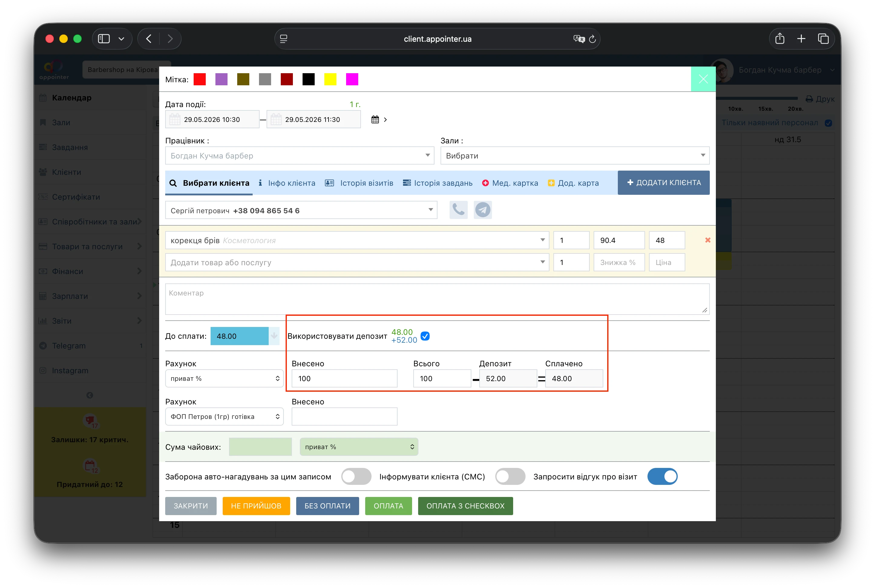Toggle Тільки наявний персонал checkbox
Viewport: 875px width, 588px height.
[x=828, y=123]
